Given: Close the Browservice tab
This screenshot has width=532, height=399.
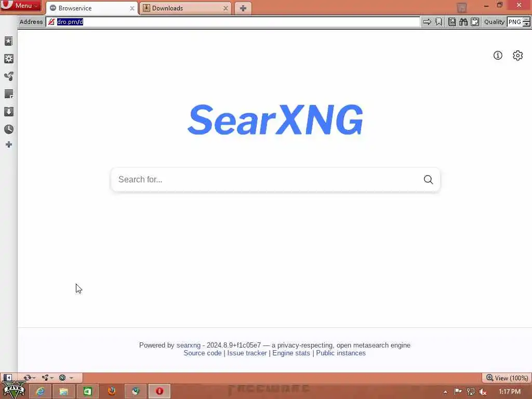Looking at the screenshot, I should point(132,8).
